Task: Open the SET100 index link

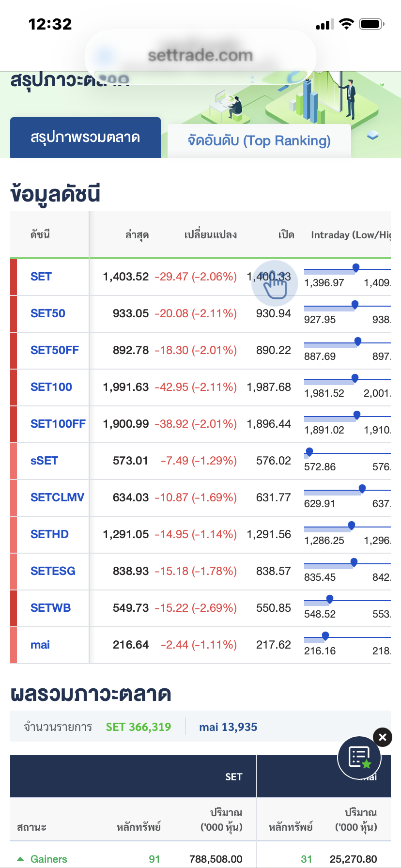Action: click(x=51, y=387)
